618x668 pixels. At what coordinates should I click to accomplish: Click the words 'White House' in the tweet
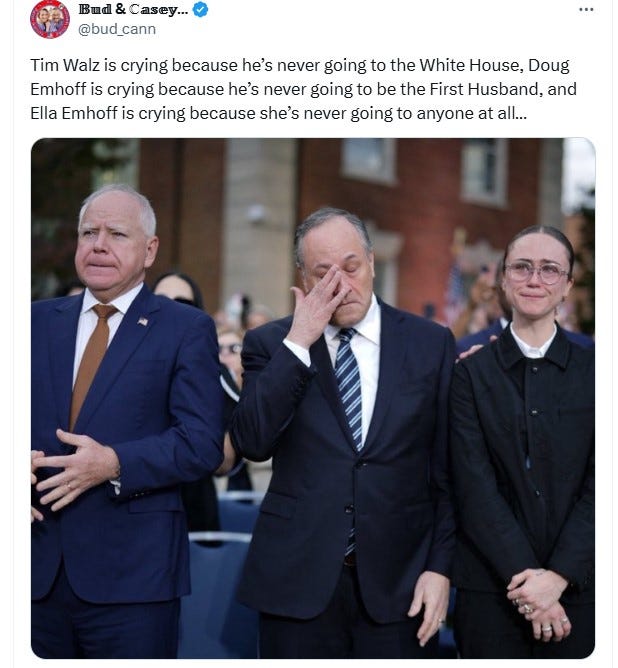(x=471, y=65)
